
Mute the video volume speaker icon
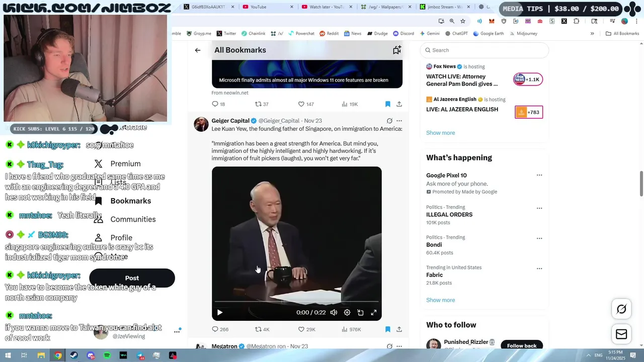click(x=334, y=312)
